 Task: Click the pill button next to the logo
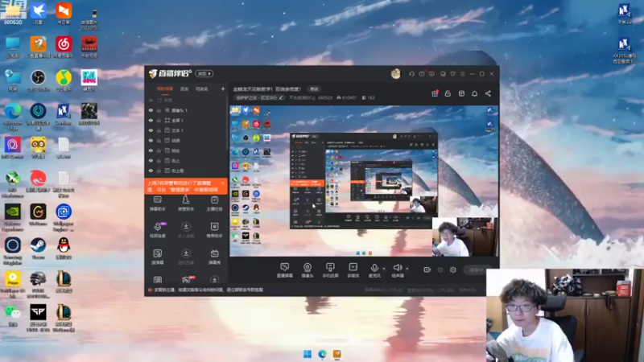click(204, 74)
